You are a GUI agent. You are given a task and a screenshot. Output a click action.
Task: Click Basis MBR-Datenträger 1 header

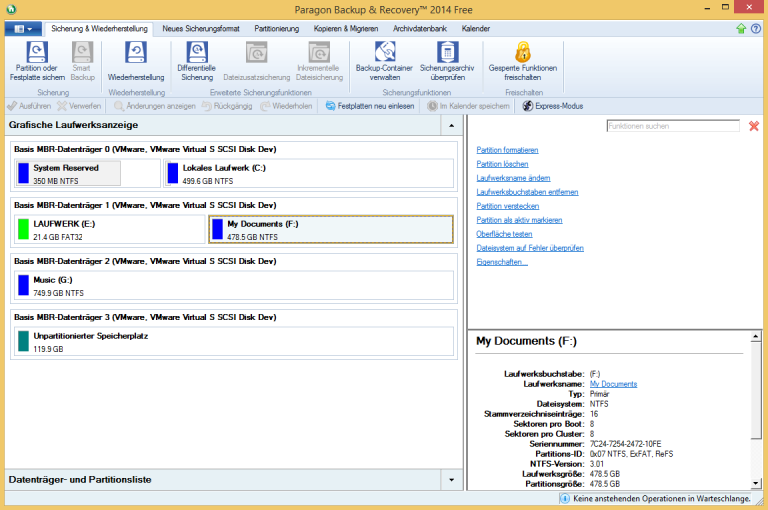click(145, 205)
